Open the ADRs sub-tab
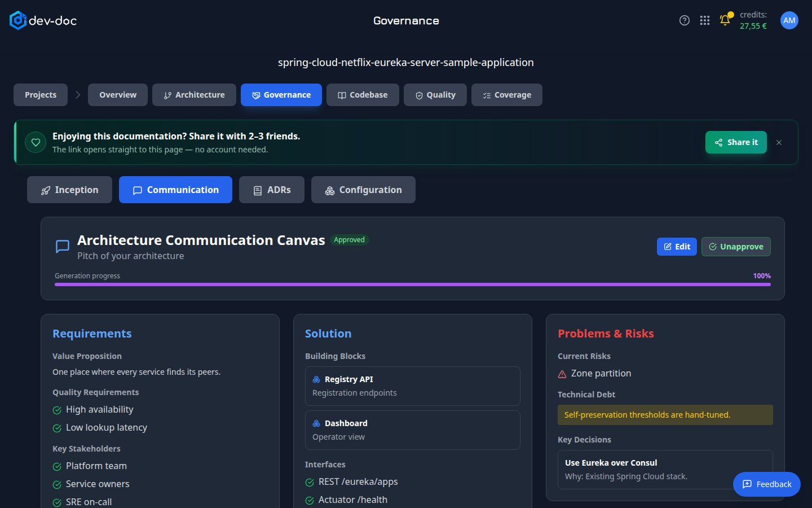This screenshot has height=508, width=812. point(272,190)
